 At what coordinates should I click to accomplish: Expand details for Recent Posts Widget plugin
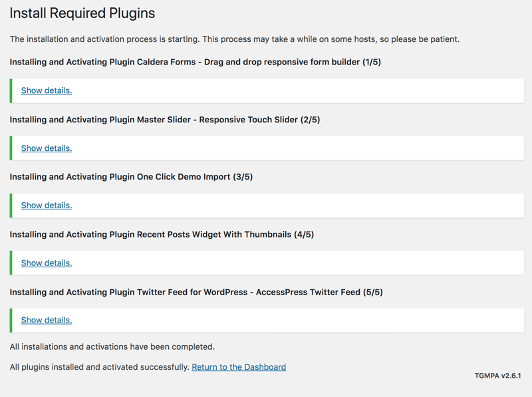tap(47, 263)
